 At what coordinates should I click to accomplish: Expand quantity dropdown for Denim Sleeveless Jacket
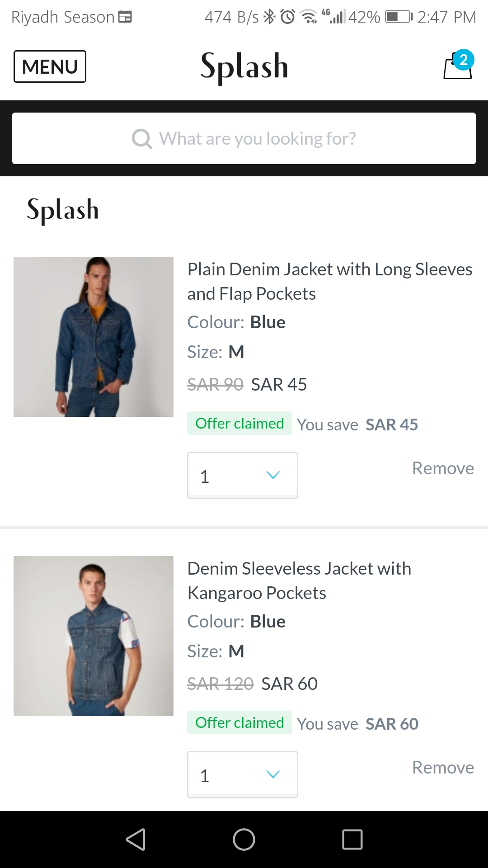pyautogui.click(x=243, y=775)
